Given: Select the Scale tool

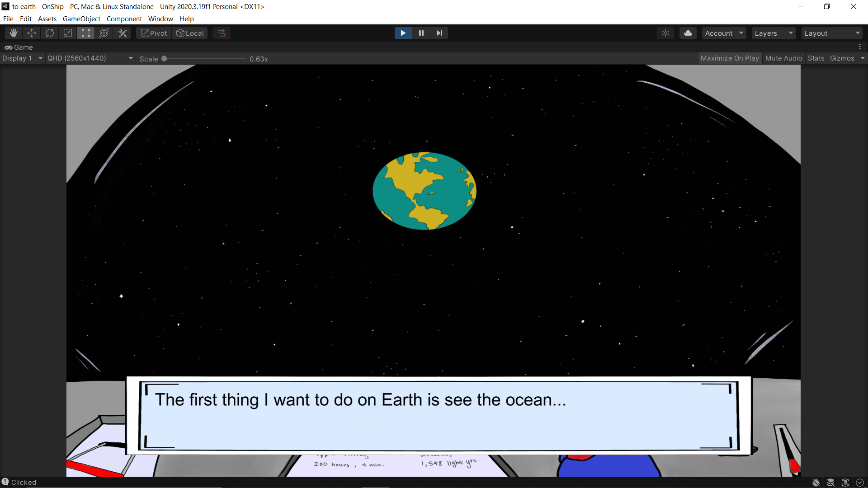Looking at the screenshot, I should [68, 33].
